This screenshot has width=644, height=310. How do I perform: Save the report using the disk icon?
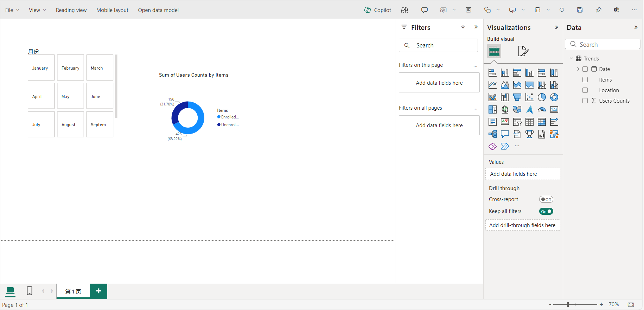[x=580, y=10]
